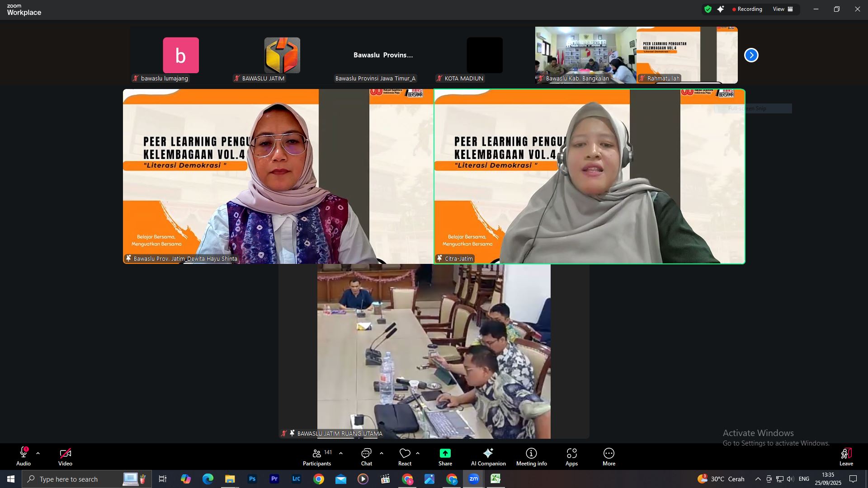The image size is (868, 488).
Task: Open the Chat panel
Action: pos(366,457)
